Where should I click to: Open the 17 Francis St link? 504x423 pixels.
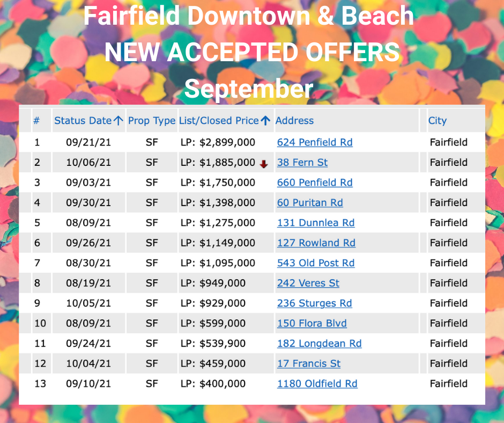(309, 363)
